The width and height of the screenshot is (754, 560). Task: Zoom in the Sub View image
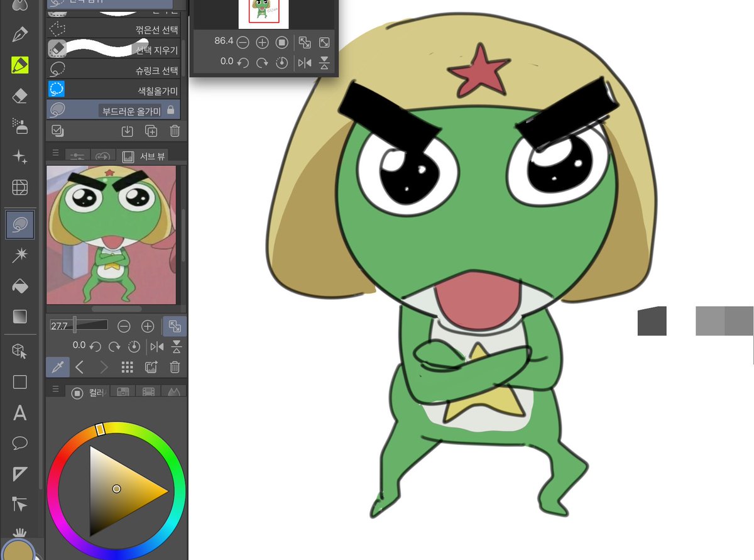coord(148,326)
